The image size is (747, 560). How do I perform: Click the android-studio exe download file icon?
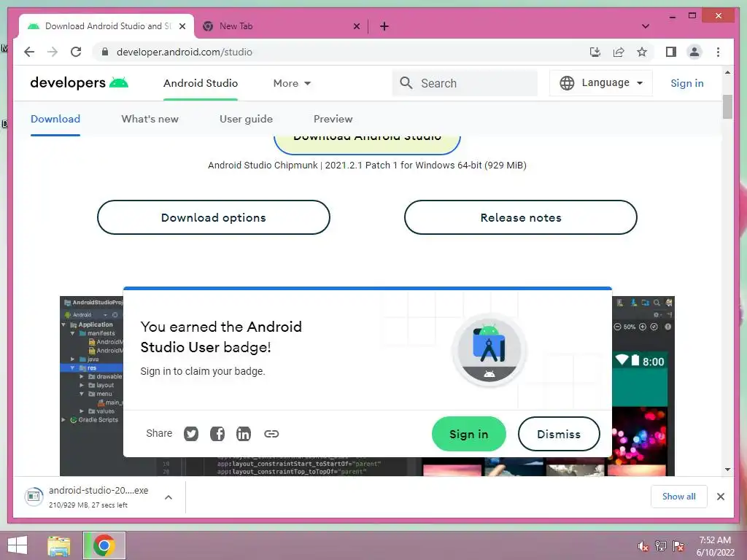[x=34, y=497]
